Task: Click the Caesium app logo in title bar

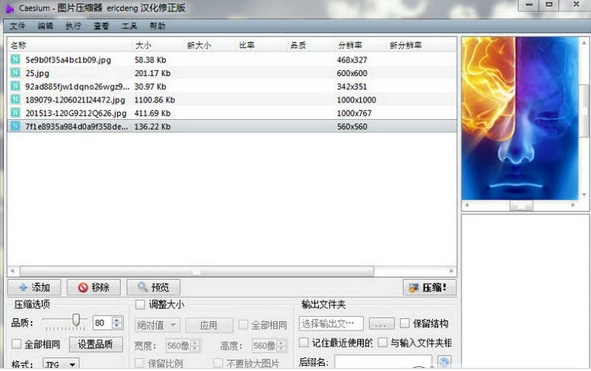Action: 9,8
